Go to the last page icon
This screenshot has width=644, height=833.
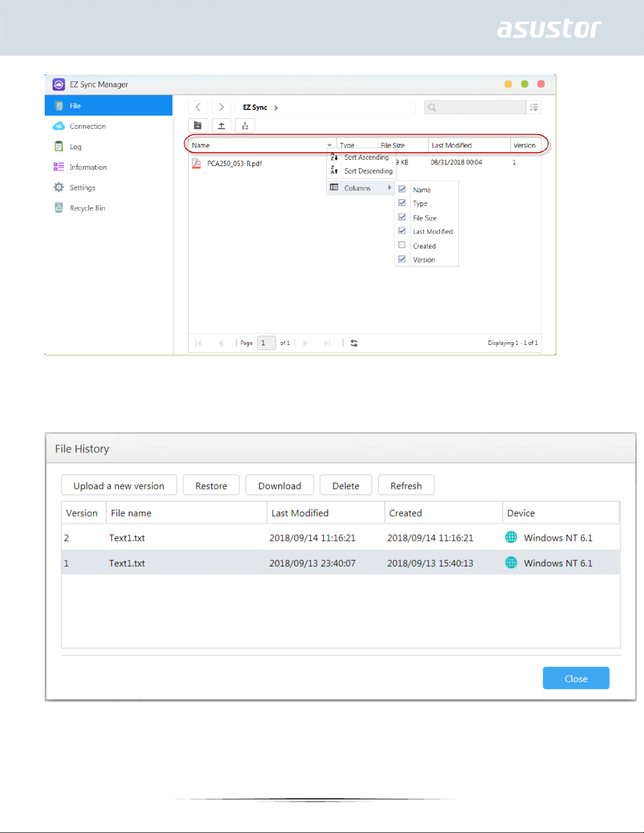327,343
